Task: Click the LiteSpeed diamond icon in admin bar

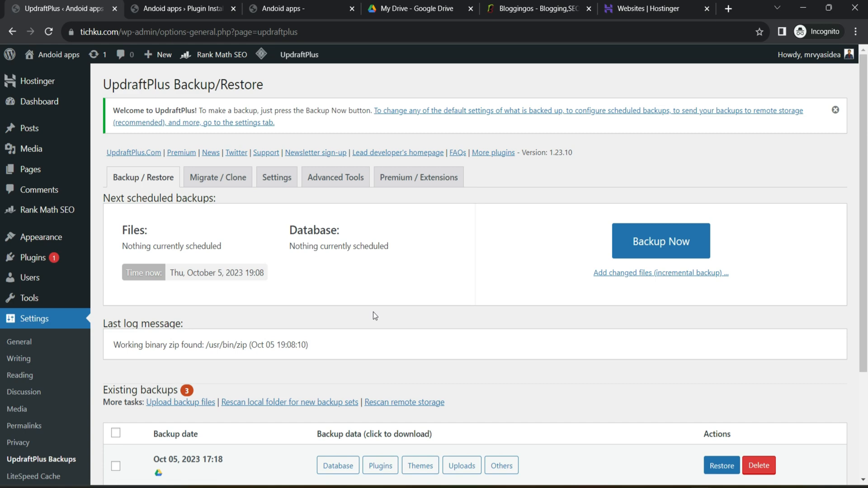Action: (261, 54)
